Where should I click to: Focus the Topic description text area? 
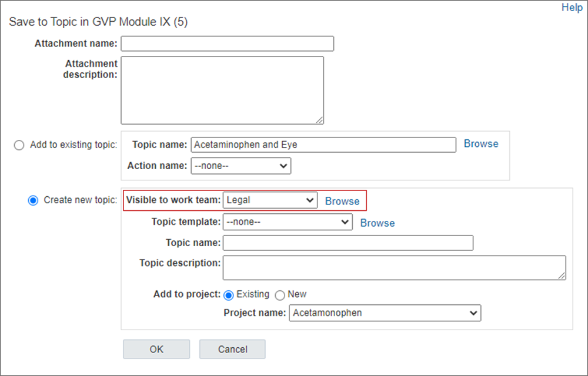click(395, 268)
